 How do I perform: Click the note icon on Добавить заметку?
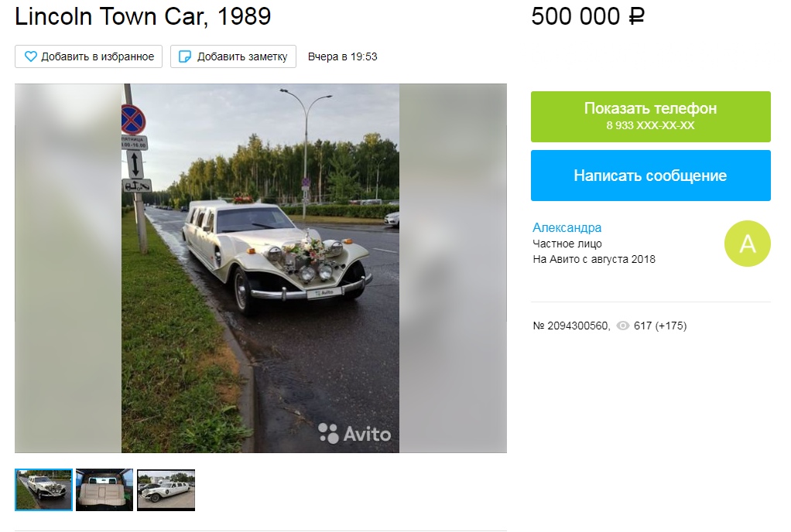(185, 56)
